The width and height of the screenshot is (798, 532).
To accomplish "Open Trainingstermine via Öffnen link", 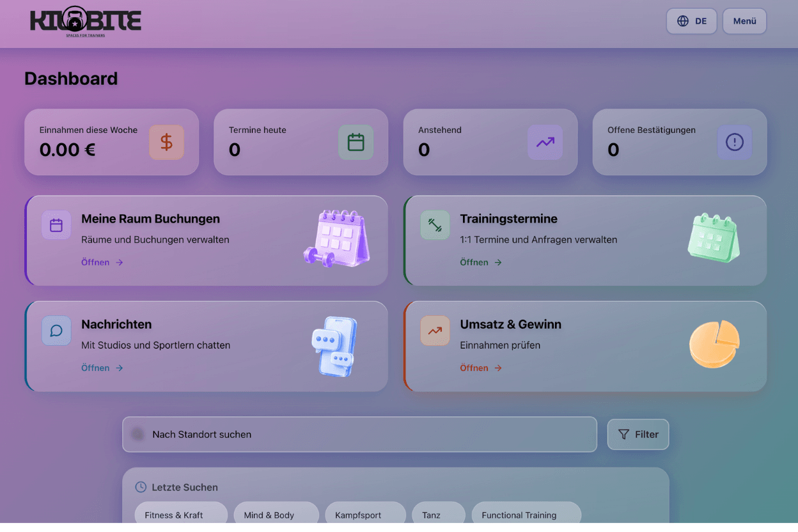I will point(481,262).
